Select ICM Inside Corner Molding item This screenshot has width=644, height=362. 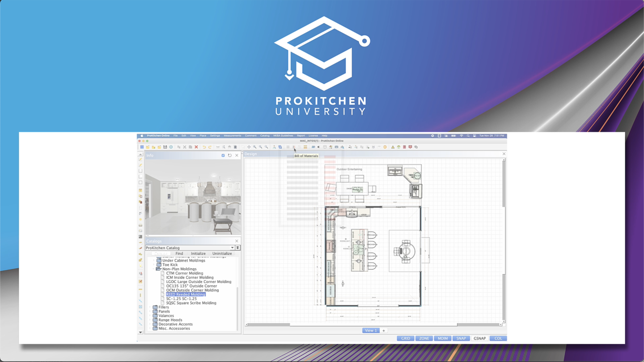coord(190,278)
